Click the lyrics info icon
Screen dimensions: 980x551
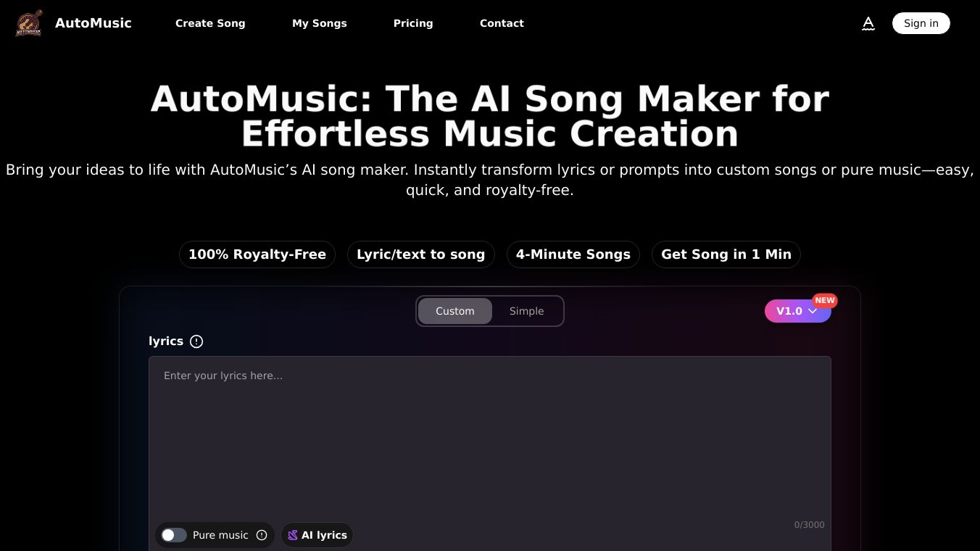click(x=196, y=341)
